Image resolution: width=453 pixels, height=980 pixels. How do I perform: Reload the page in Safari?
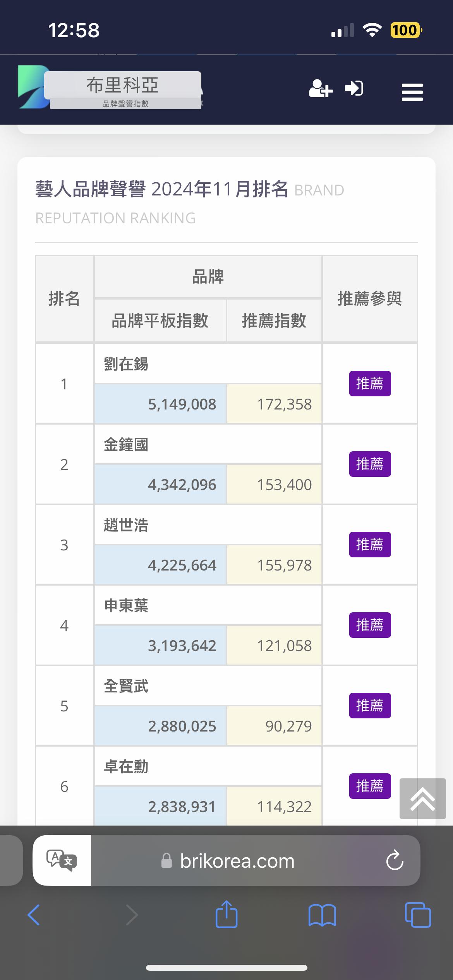click(395, 860)
